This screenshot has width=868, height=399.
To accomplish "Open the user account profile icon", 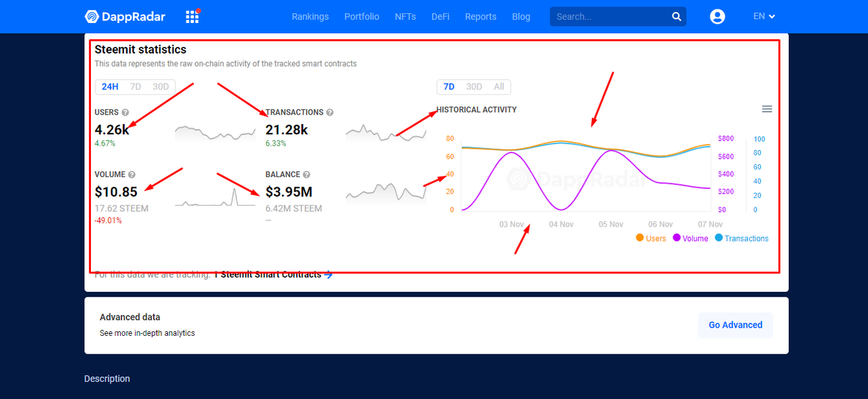I will click(717, 16).
